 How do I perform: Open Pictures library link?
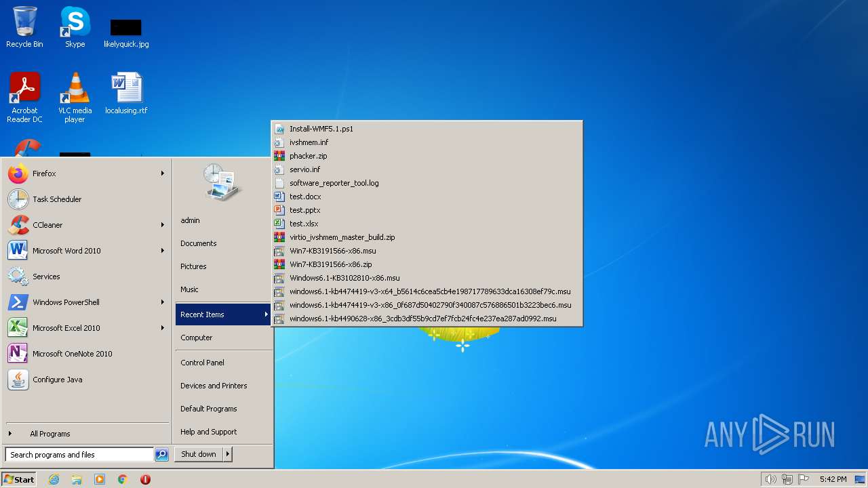tap(222, 266)
